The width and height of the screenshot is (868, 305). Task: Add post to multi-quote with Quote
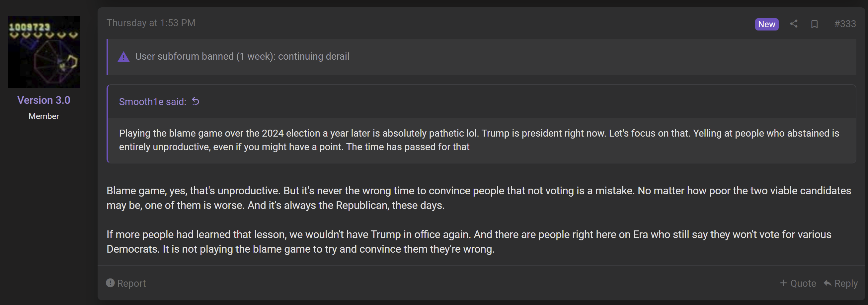(798, 283)
